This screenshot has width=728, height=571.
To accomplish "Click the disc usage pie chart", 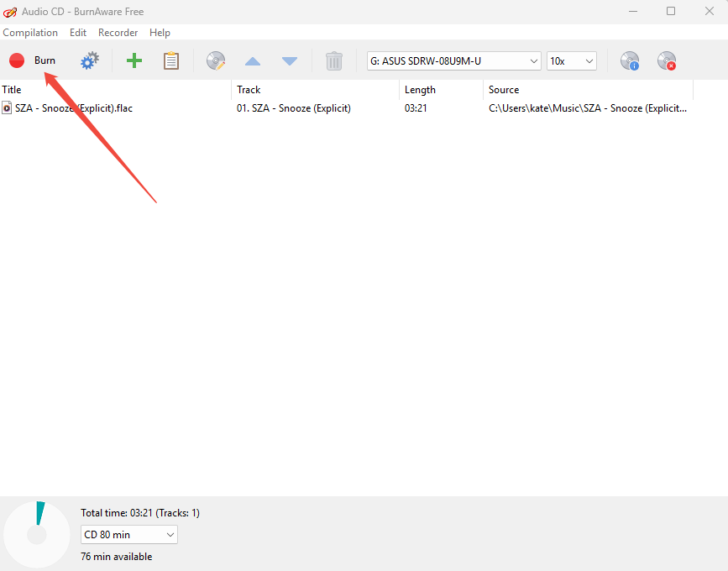I will tap(36, 534).
